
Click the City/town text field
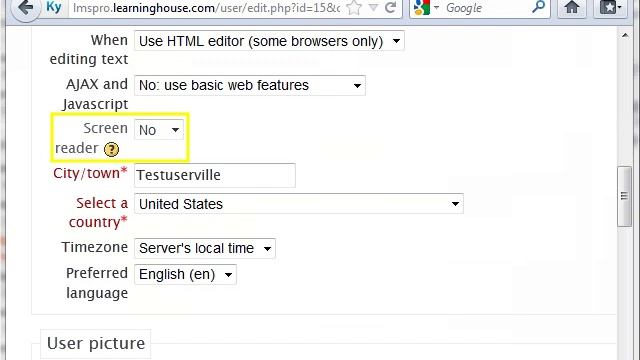point(215,176)
